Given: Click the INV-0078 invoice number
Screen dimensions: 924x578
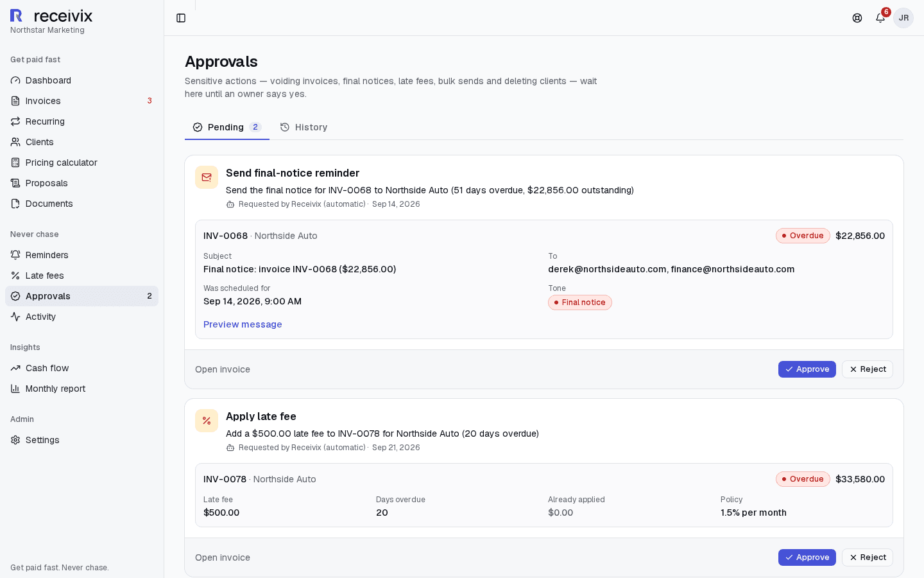Looking at the screenshot, I should (x=225, y=479).
